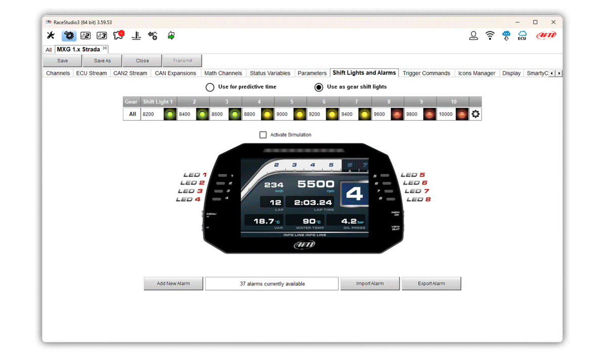Viewport: 607px width, 364px height.
Task: Click the Export Alarm button
Action: 431,284
